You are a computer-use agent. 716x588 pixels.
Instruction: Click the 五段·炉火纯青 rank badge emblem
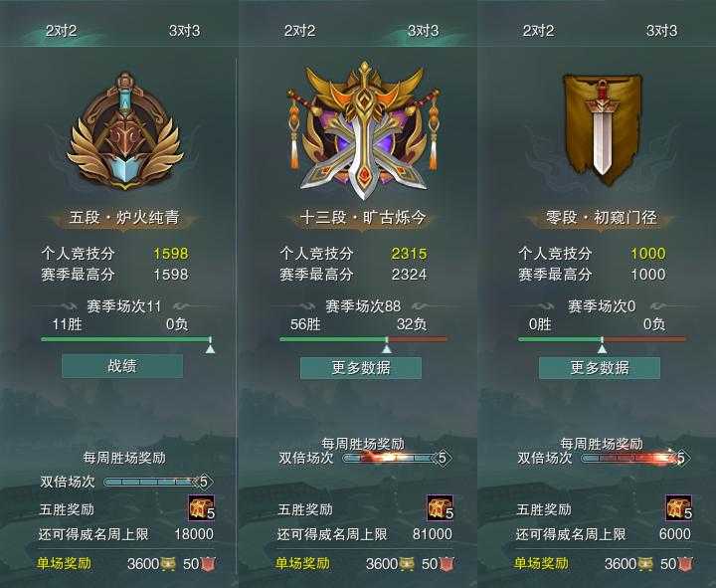(125, 131)
